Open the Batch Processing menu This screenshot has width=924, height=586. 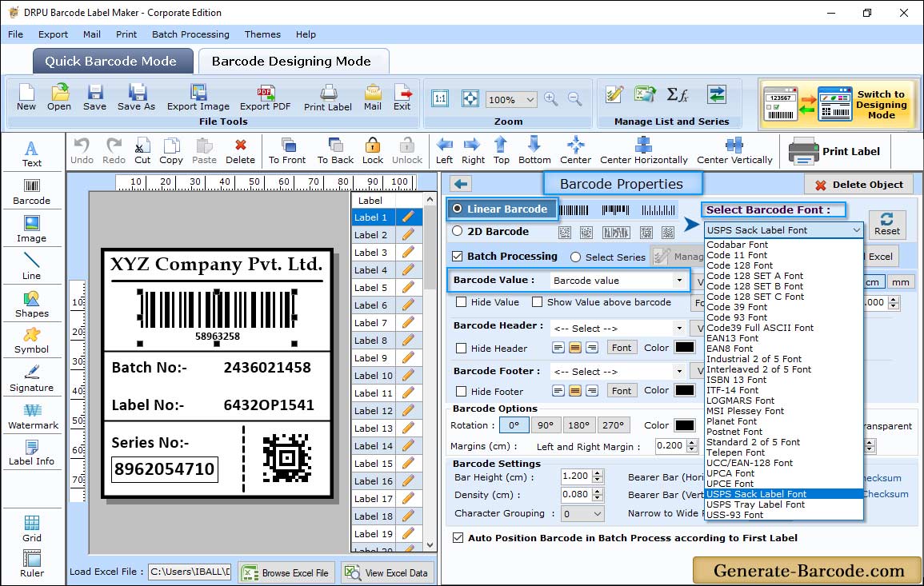[x=190, y=34]
